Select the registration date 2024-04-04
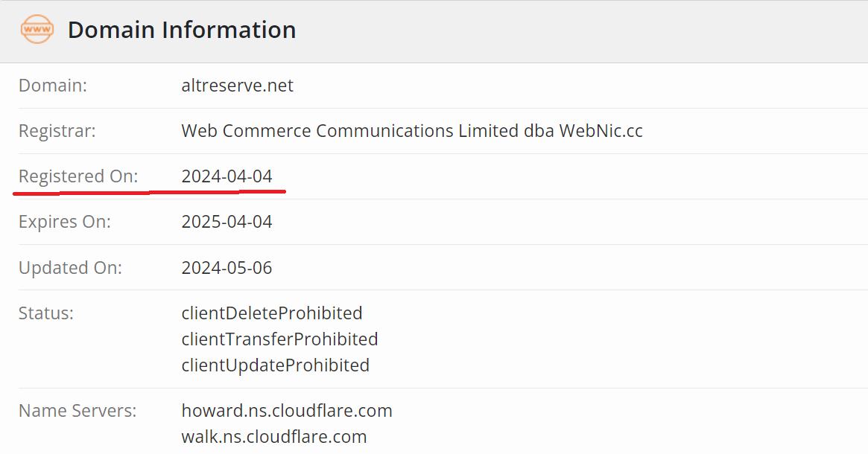The image size is (868, 454). 226,176
